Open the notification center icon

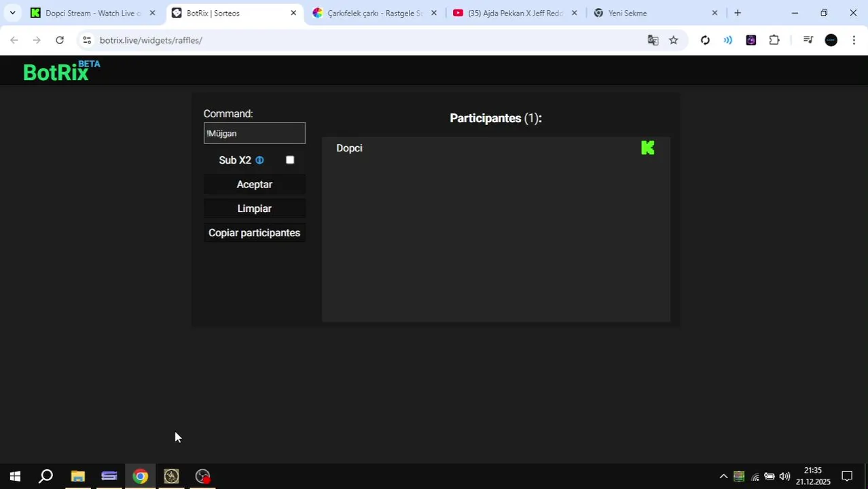coord(847,476)
